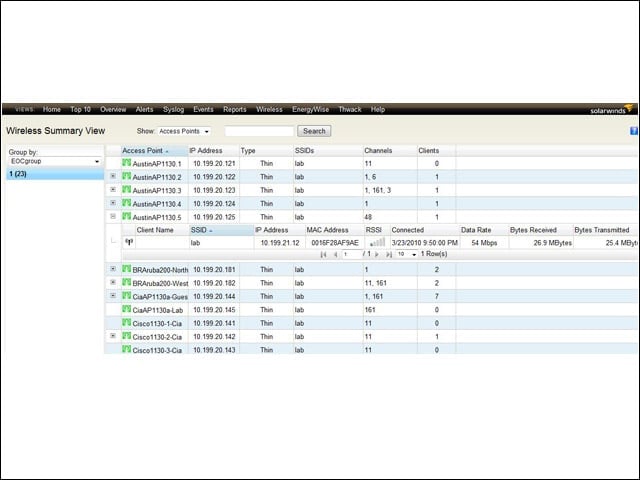The width and height of the screenshot is (640, 480).
Task: Click the page number field
Action: coord(352,254)
